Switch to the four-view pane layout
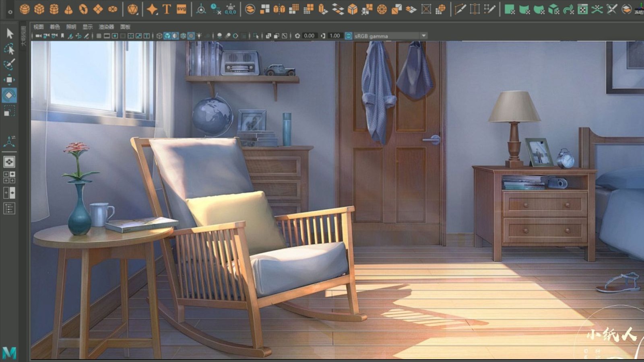This screenshot has height=362, width=644. point(9,177)
